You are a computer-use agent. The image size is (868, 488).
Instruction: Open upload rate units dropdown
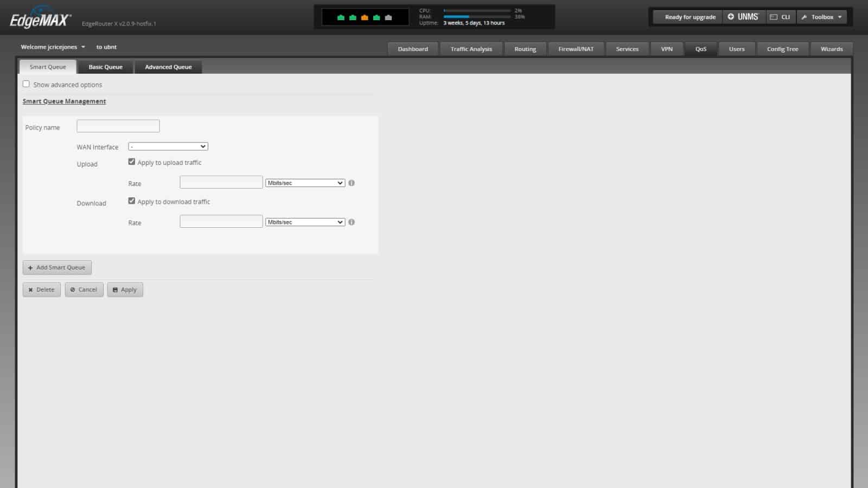point(305,183)
